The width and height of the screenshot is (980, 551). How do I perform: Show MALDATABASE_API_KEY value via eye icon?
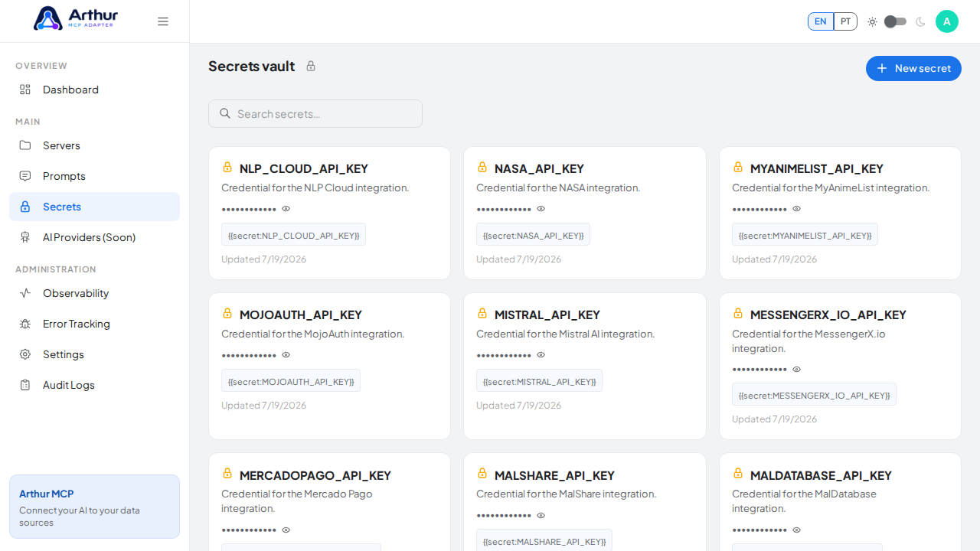(797, 530)
